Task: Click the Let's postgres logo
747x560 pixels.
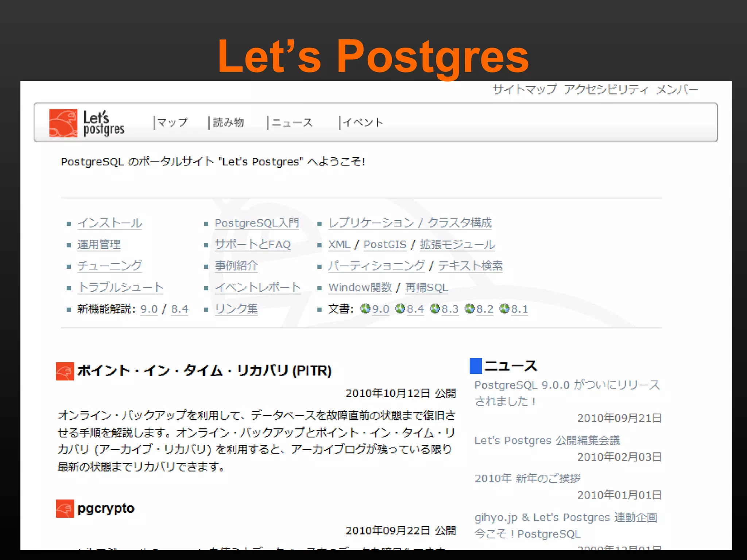Action: pyautogui.click(x=87, y=123)
